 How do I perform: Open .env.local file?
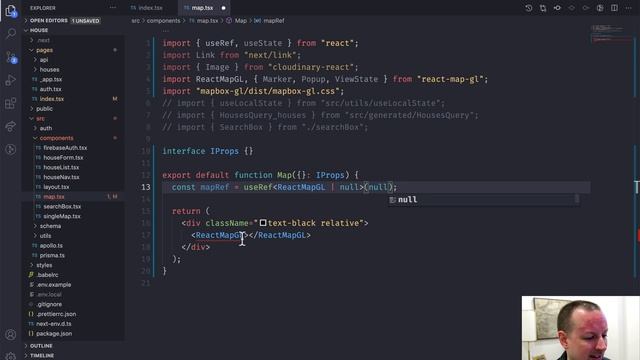pos(49,294)
